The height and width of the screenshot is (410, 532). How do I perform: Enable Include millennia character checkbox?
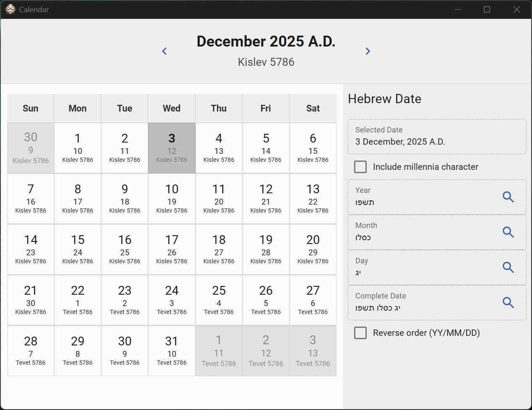pos(360,167)
